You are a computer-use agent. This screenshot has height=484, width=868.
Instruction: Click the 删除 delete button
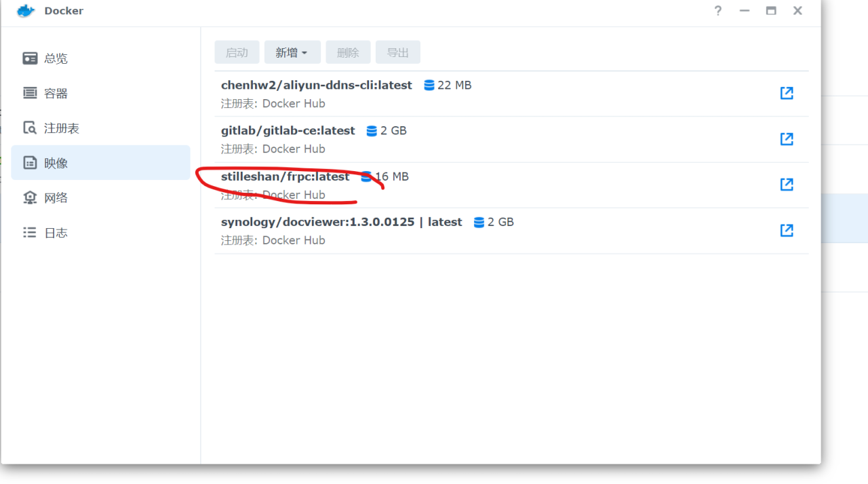(348, 52)
